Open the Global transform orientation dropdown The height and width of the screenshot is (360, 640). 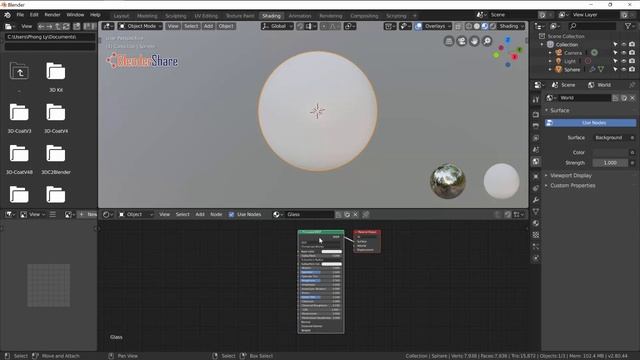pyautogui.click(x=278, y=26)
